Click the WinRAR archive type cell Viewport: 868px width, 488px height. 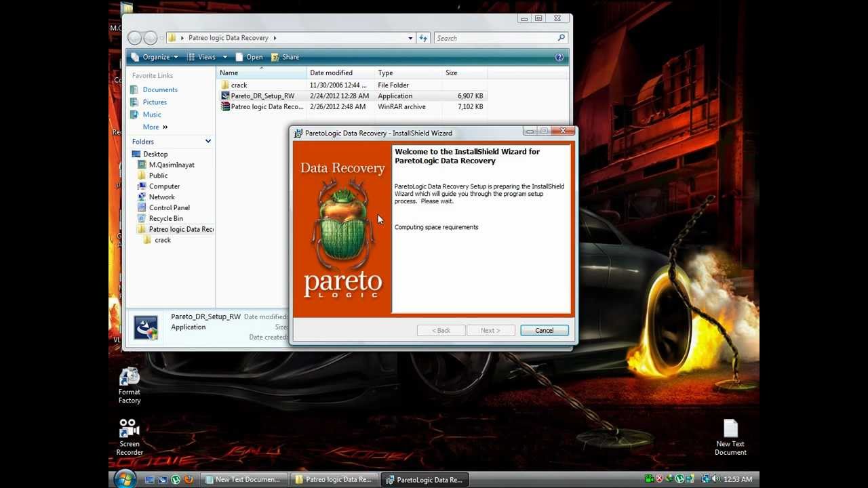[x=401, y=106]
